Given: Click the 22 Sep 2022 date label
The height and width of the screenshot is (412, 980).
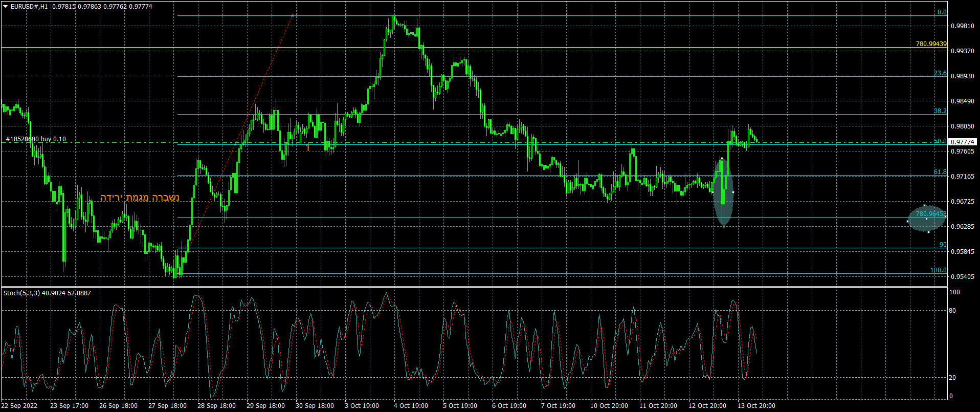Looking at the screenshot, I should [19, 406].
